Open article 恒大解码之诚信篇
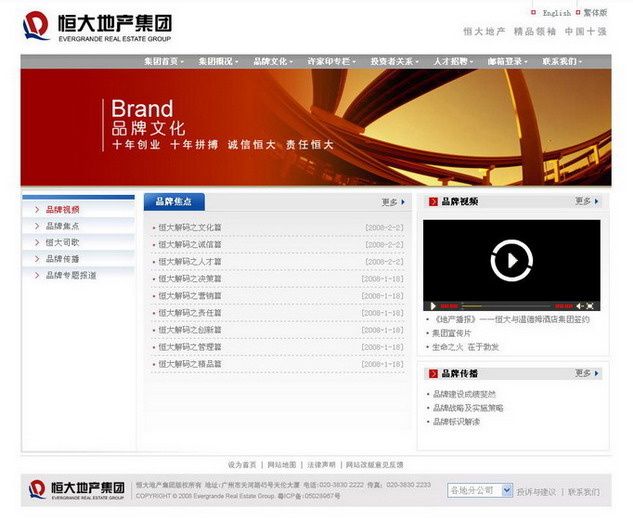The width and height of the screenshot is (633, 520). pos(190,245)
